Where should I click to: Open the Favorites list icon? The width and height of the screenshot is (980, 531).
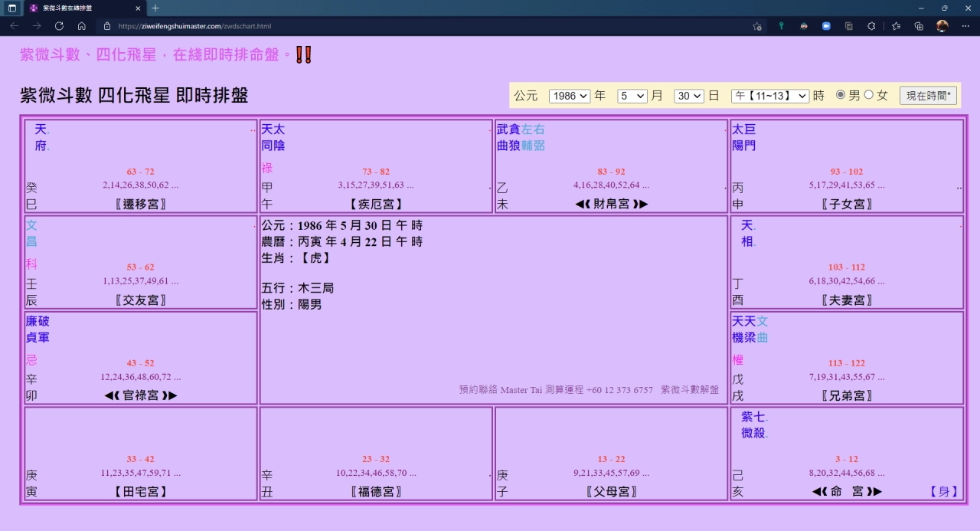pos(896,26)
